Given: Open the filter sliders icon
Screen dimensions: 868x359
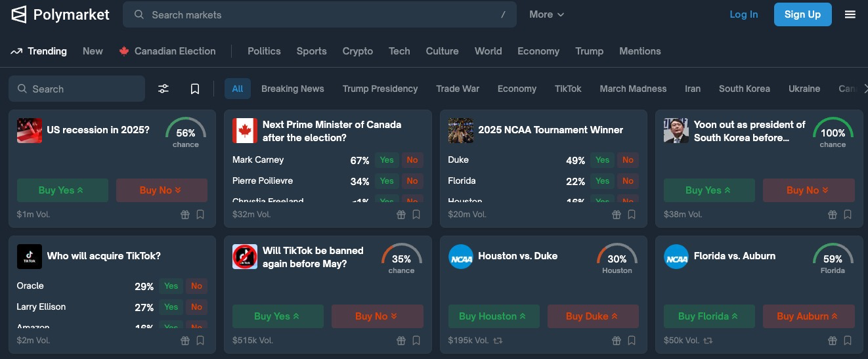Looking at the screenshot, I should pos(163,89).
